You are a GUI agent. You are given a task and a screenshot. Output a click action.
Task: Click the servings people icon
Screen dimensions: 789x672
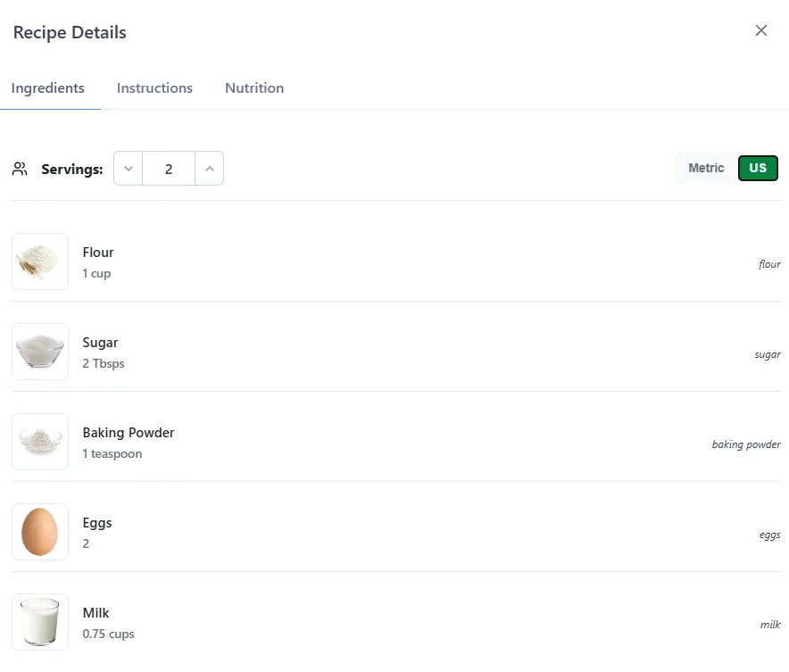point(20,169)
